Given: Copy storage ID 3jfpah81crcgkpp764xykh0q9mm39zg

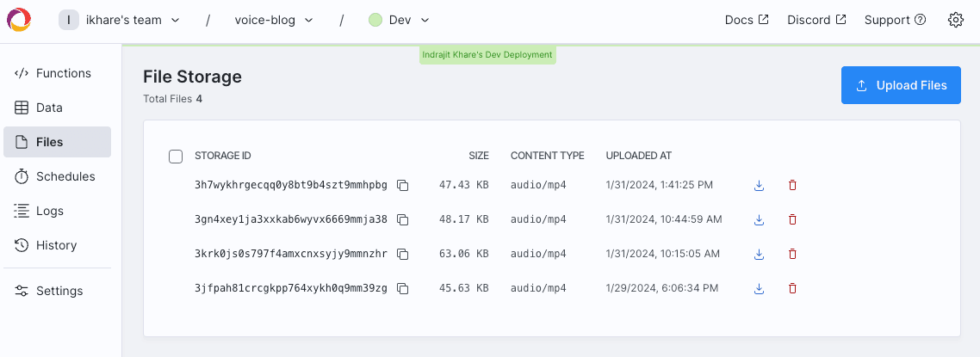Looking at the screenshot, I should coord(402,288).
